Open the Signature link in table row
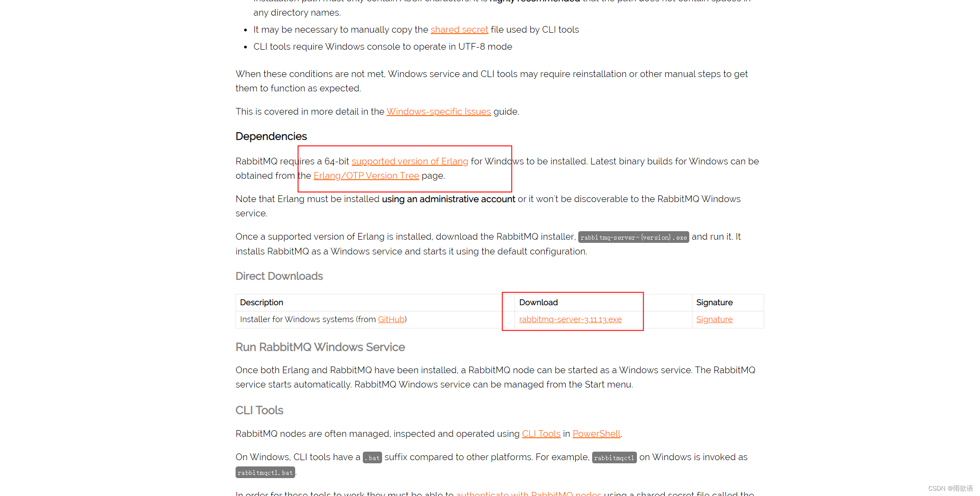 pyautogui.click(x=714, y=319)
